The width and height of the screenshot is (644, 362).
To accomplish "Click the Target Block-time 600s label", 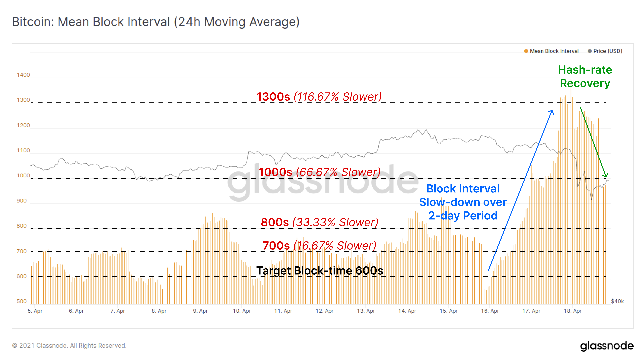I will pyautogui.click(x=320, y=271).
